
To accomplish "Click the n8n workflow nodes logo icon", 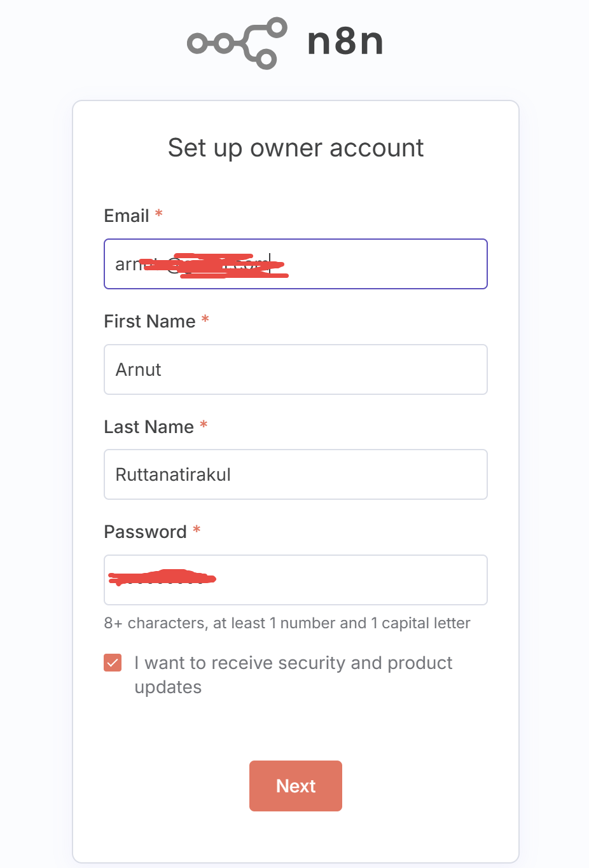I will click(237, 43).
